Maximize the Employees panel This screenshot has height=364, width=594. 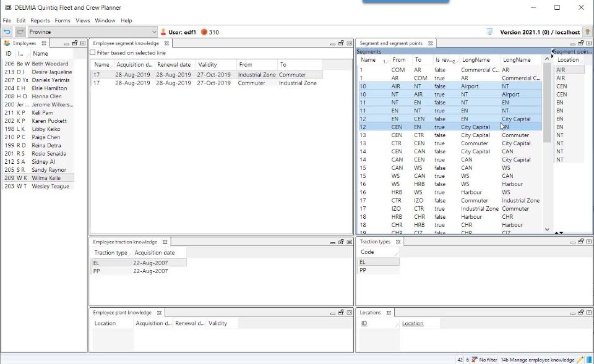coord(83,43)
